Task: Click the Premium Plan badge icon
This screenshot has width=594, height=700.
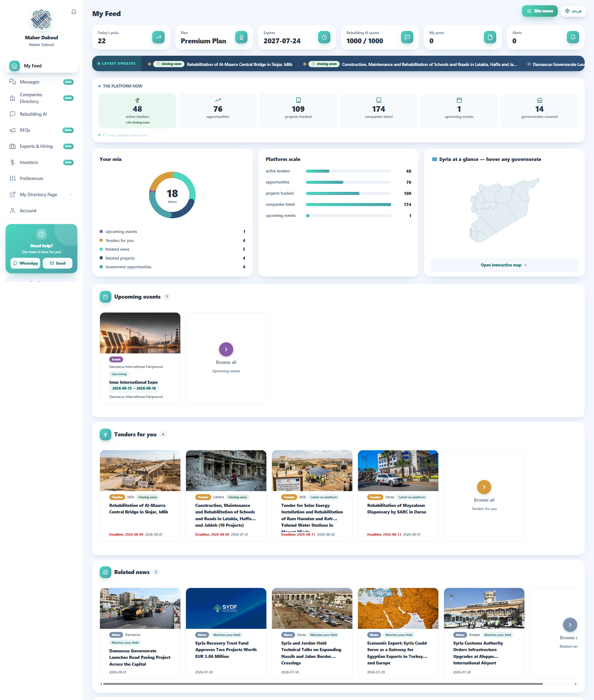Action: tap(241, 37)
